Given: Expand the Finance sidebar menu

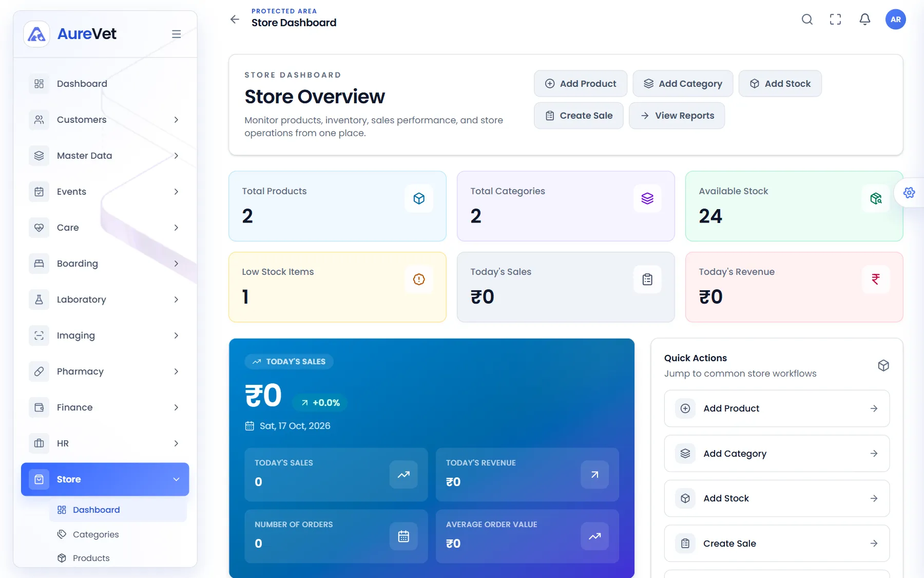Looking at the screenshot, I should click(105, 407).
